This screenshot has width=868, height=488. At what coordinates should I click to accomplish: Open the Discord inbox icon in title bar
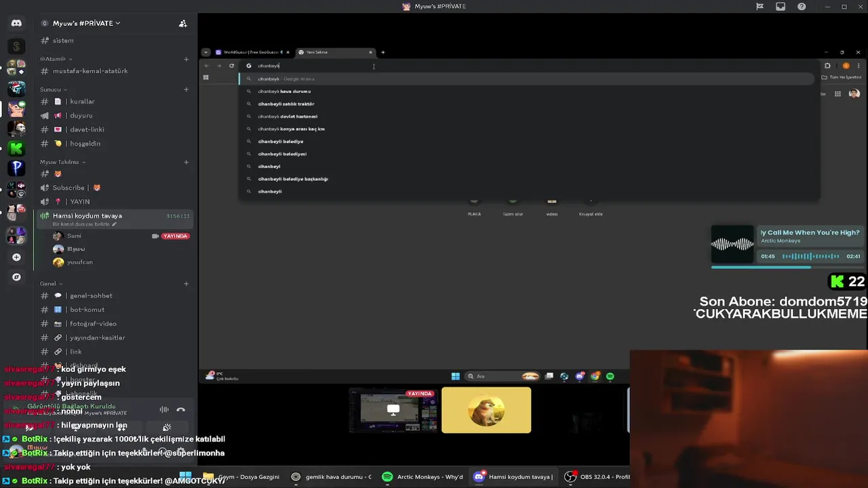(781, 7)
